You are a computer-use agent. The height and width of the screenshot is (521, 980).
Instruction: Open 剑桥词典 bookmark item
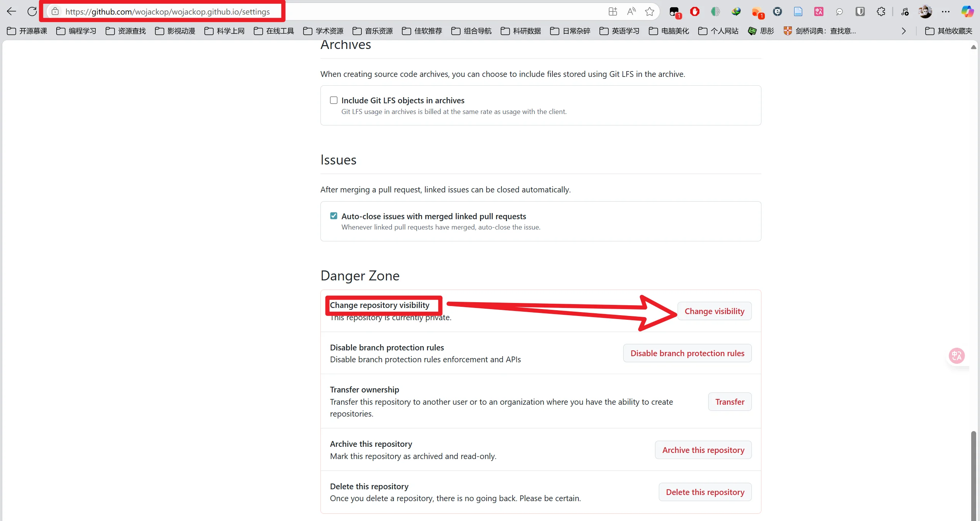(820, 31)
